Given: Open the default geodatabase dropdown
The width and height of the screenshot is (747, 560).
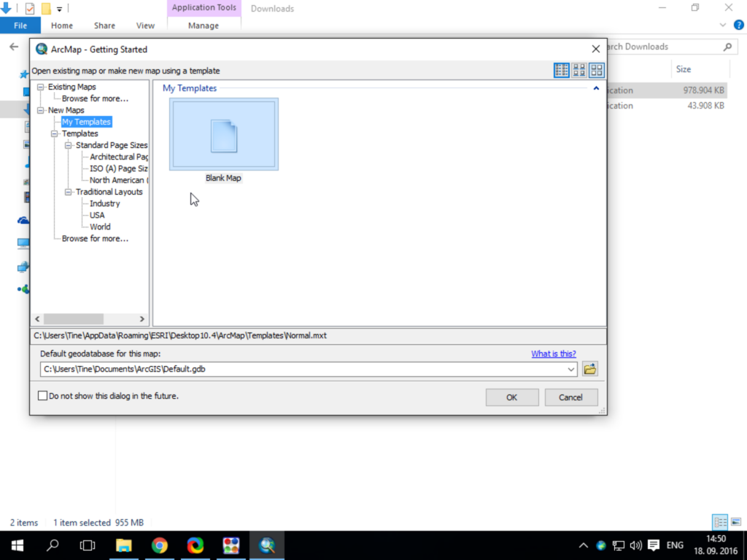Looking at the screenshot, I should 570,369.
